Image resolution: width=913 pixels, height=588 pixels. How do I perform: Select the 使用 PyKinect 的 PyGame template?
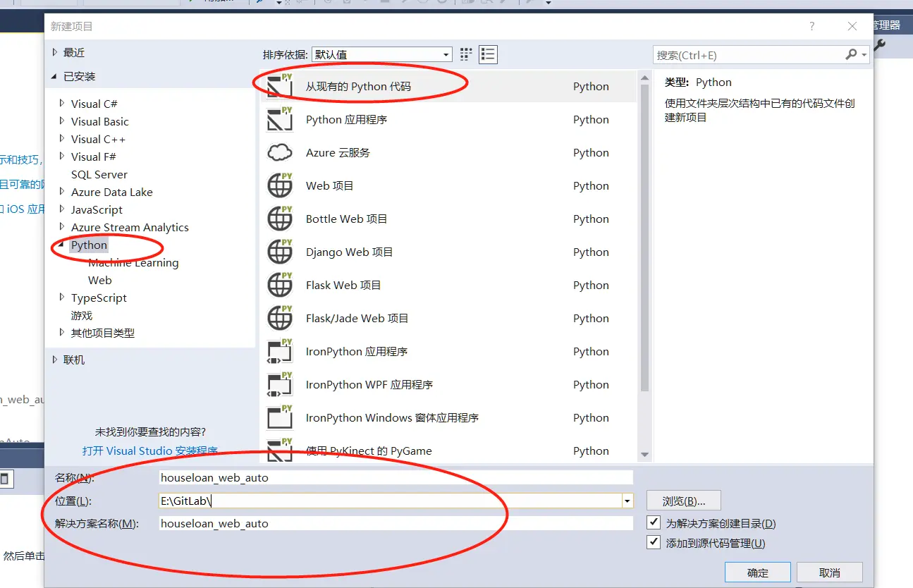[448, 450]
